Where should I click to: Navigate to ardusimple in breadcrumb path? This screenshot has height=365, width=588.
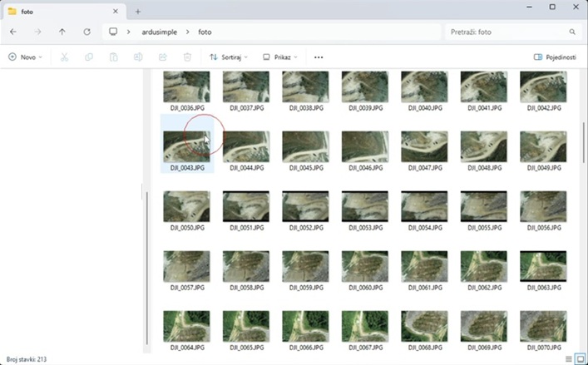tap(157, 32)
